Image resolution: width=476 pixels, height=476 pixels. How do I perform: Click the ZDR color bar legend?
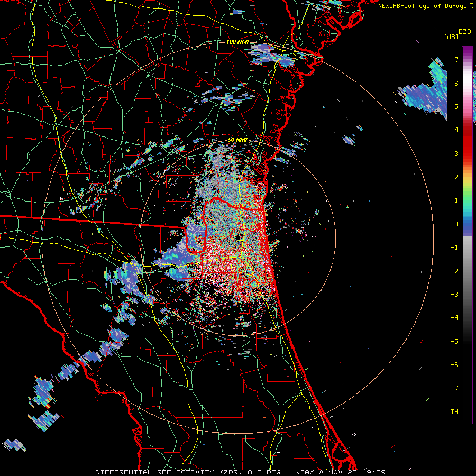[x=467, y=235]
